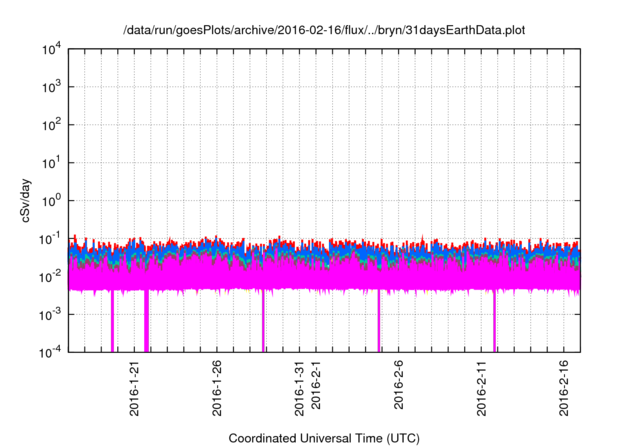Viewport: 640px width, 448px height.
Task: Click the 2016-1-31 date label
Action: [x=299, y=388]
